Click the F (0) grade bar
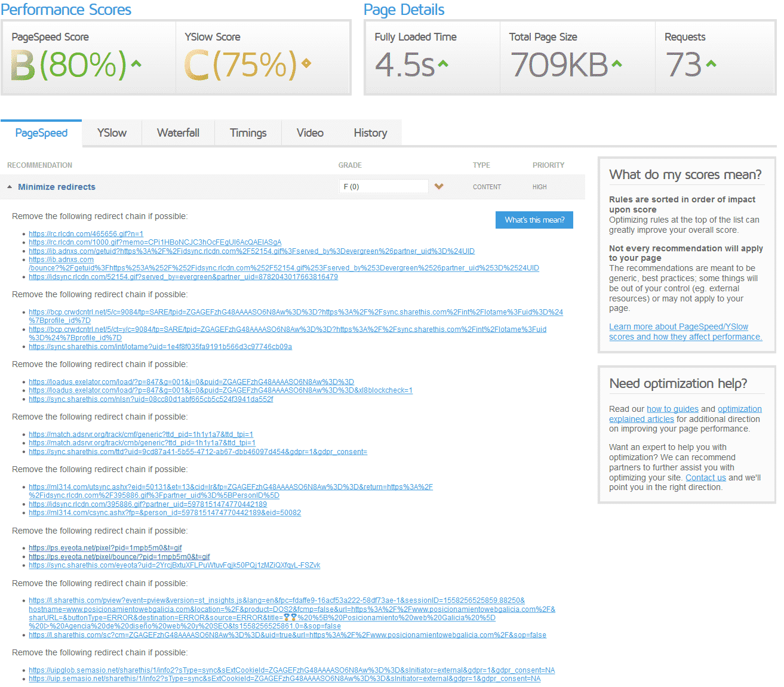The height and width of the screenshot is (687, 784). [384, 186]
